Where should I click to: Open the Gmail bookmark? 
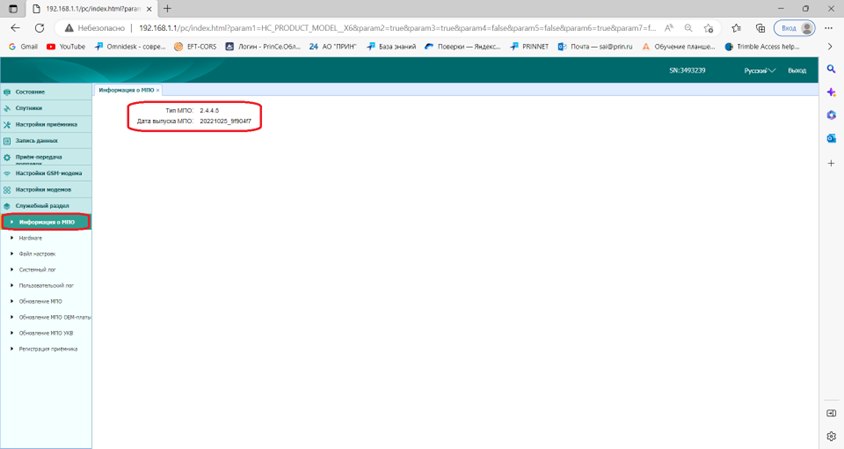23,47
